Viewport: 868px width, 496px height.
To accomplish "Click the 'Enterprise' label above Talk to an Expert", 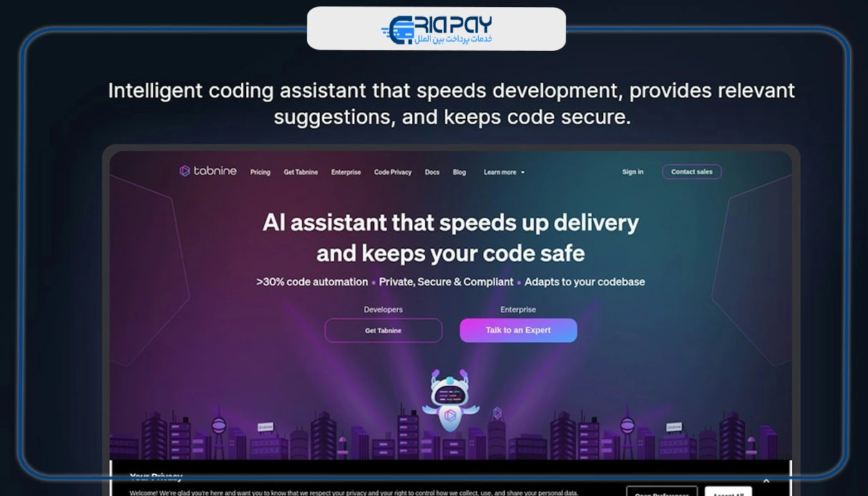I will click(x=518, y=310).
